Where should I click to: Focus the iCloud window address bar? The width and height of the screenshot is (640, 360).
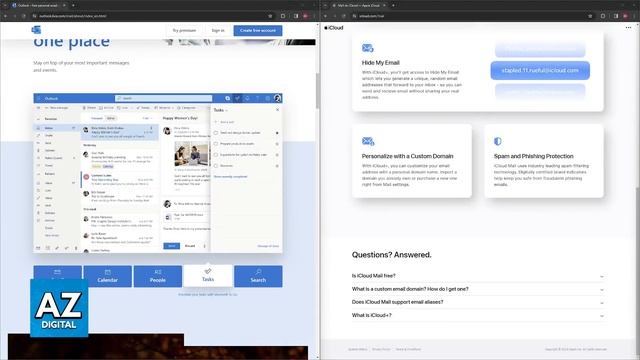pos(471,16)
